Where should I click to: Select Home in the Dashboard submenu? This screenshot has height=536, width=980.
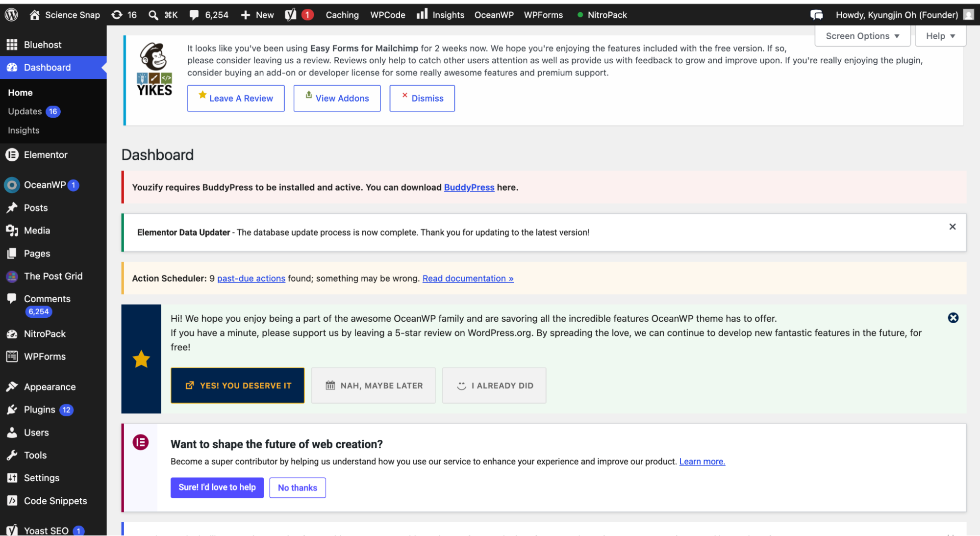(x=20, y=93)
